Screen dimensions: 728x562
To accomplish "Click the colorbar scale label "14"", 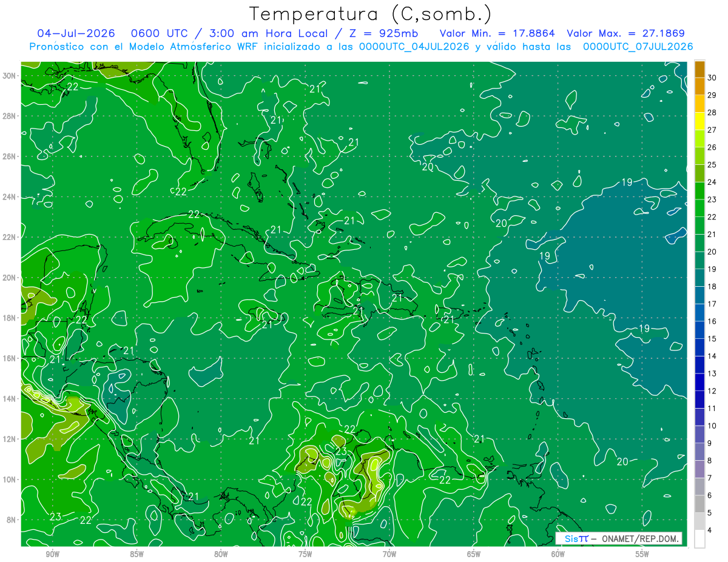I will (713, 356).
